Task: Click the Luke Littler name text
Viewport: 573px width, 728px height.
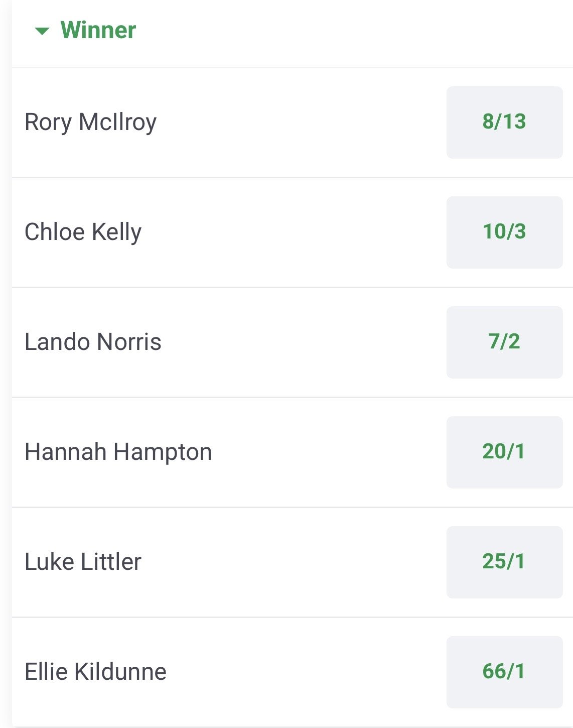Action: [x=83, y=562]
